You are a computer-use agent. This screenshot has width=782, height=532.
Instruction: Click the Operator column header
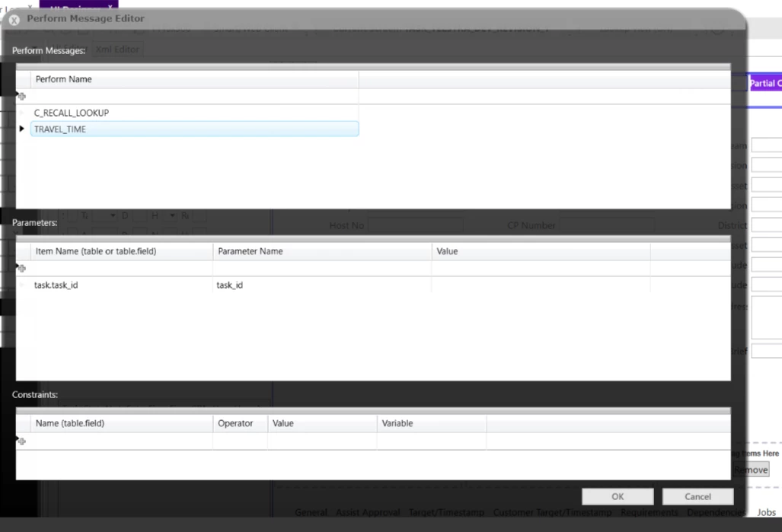tap(241, 423)
